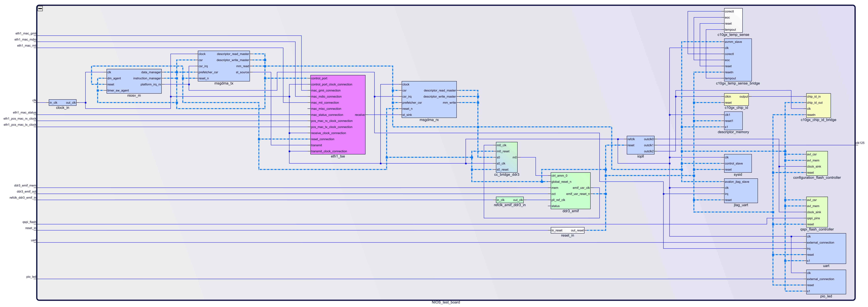Select the ddr3_emif block
The image size is (868, 307).
(570, 191)
